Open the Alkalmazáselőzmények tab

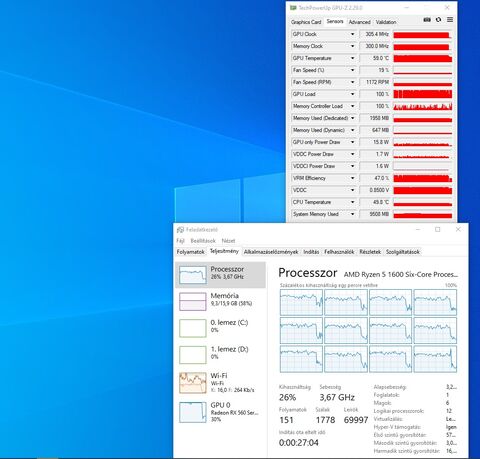[x=271, y=252]
